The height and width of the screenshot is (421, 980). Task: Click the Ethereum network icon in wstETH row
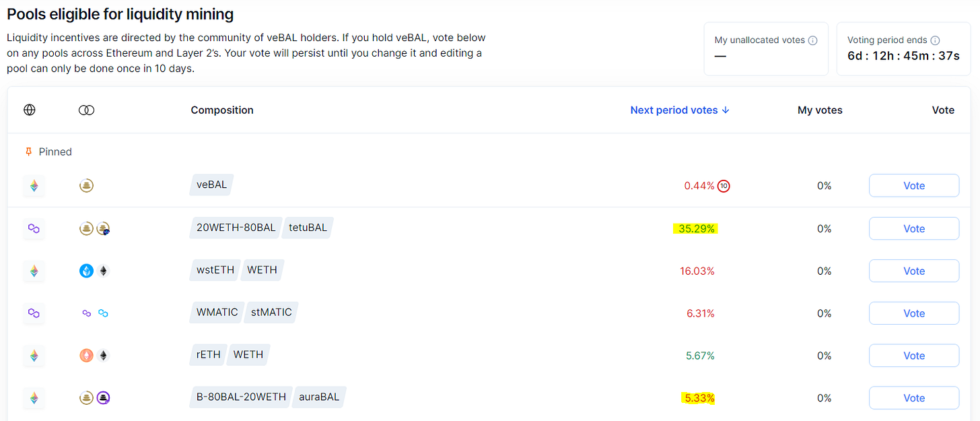tap(34, 271)
